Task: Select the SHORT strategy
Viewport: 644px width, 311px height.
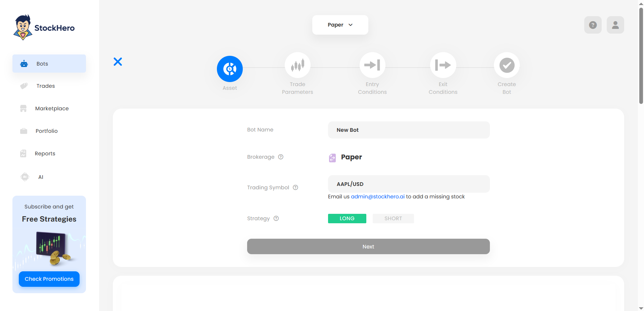Action: click(x=393, y=219)
